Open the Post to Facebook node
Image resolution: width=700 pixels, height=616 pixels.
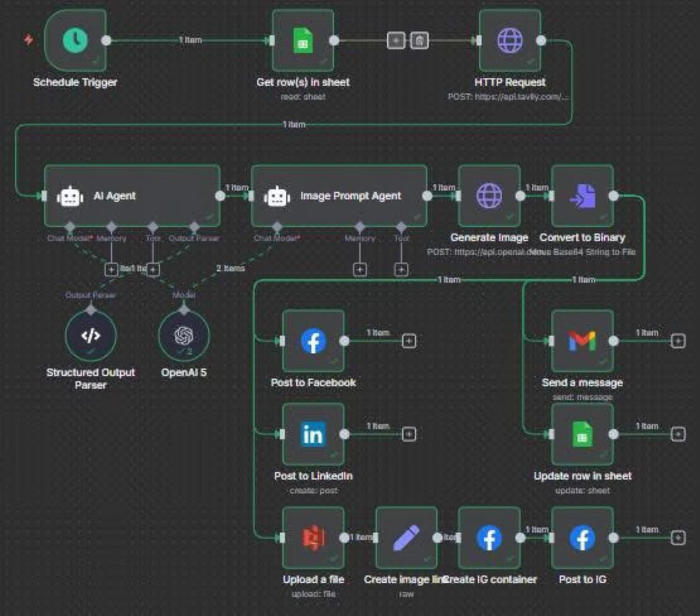313,341
